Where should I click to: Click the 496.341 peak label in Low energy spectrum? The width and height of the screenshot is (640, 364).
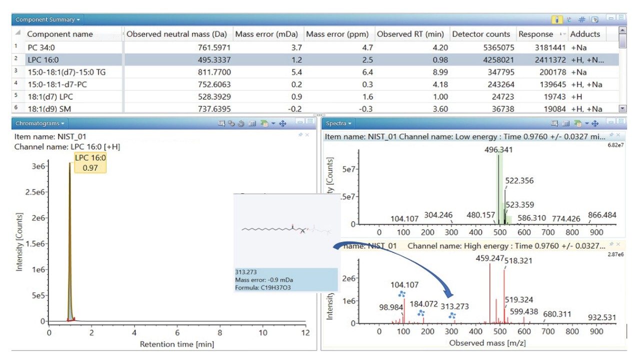click(x=498, y=149)
